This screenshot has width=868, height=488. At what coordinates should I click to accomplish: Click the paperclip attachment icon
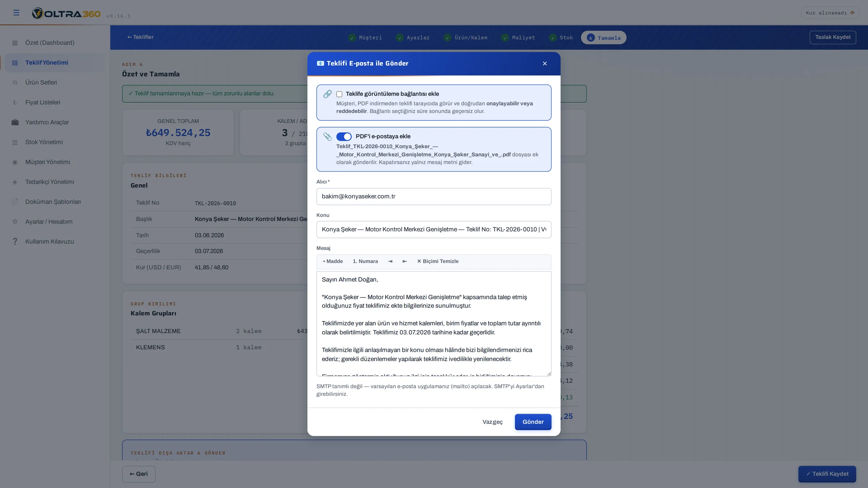tap(327, 137)
